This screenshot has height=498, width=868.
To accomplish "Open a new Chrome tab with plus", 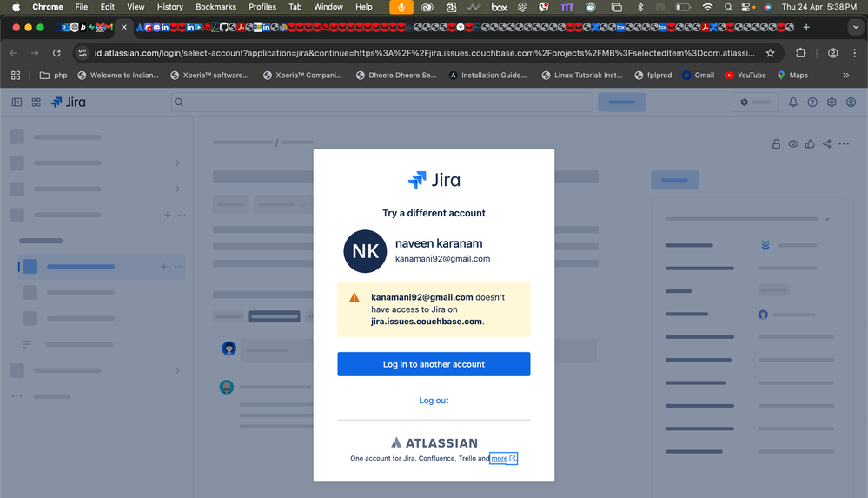I will pyautogui.click(x=806, y=27).
